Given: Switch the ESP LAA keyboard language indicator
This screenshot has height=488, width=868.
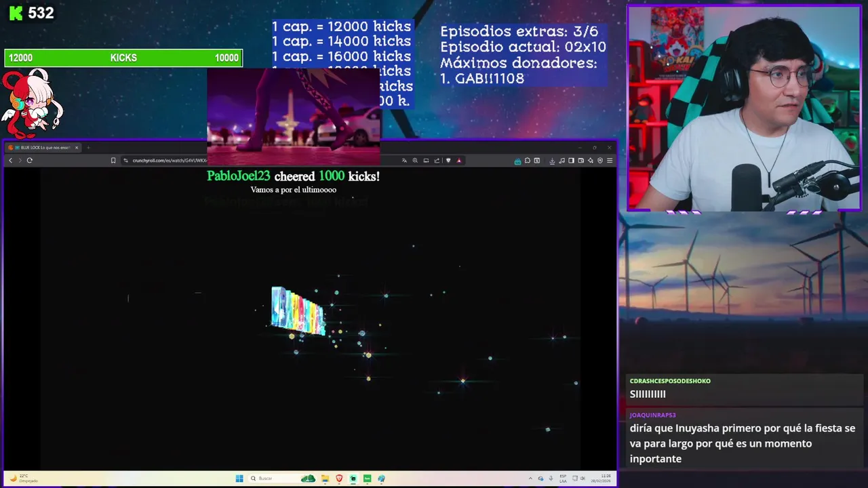Looking at the screenshot, I should tap(563, 479).
